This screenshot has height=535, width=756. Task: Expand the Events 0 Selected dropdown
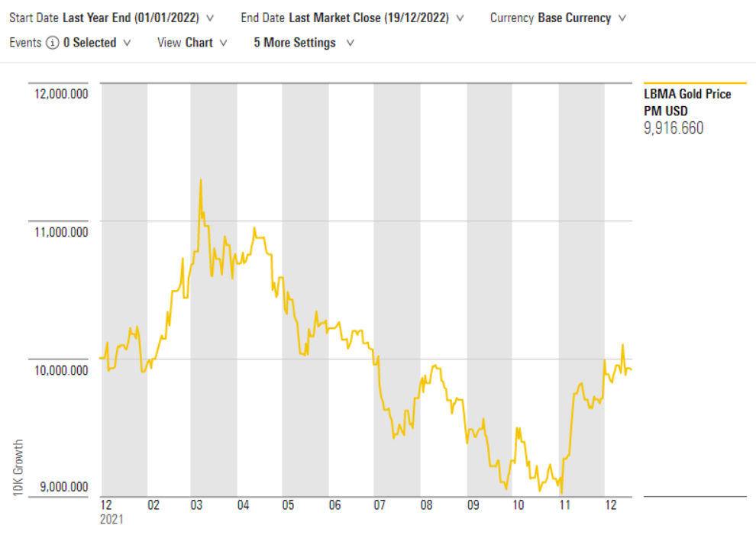point(96,43)
